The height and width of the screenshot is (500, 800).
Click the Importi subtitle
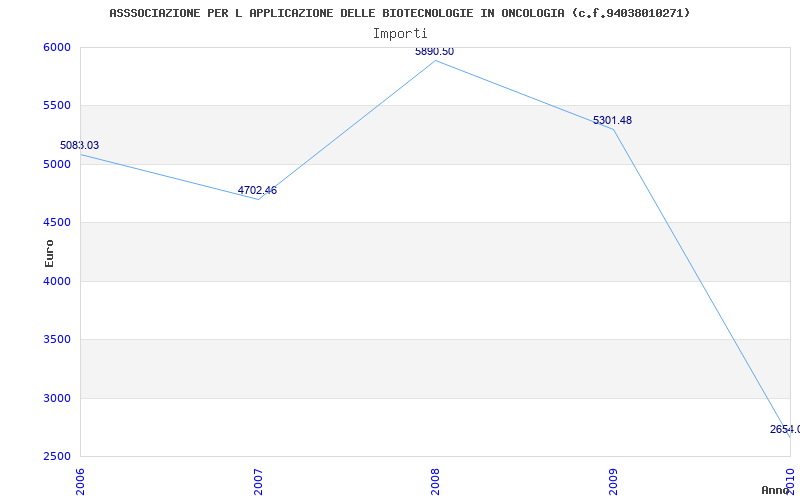coord(400,34)
